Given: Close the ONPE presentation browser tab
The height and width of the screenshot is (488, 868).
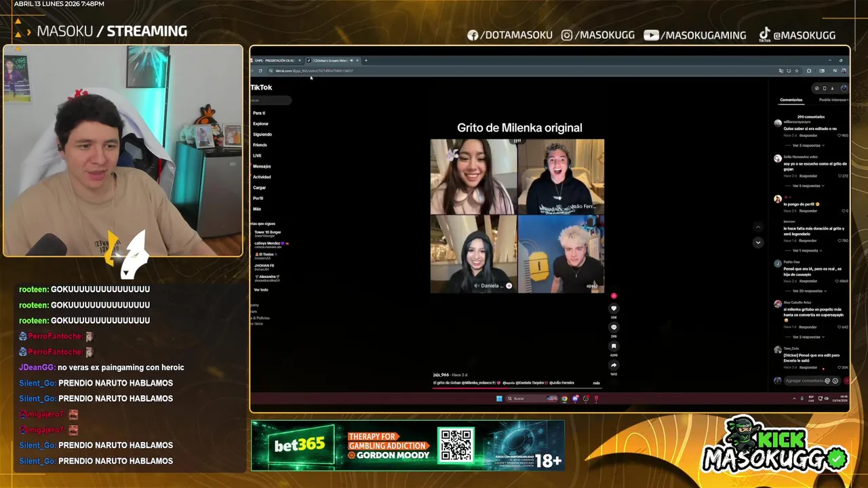Looking at the screenshot, I should [299, 60].
